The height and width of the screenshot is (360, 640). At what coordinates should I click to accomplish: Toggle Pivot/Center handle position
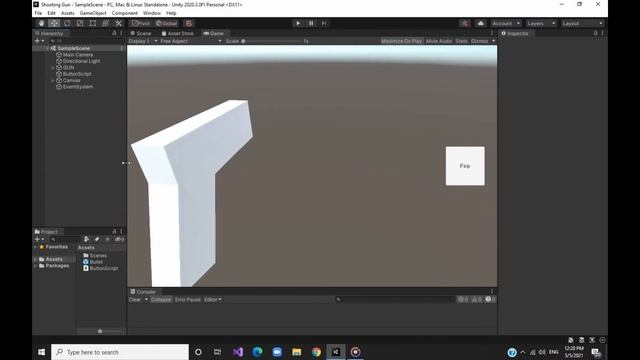pos(141,23)
